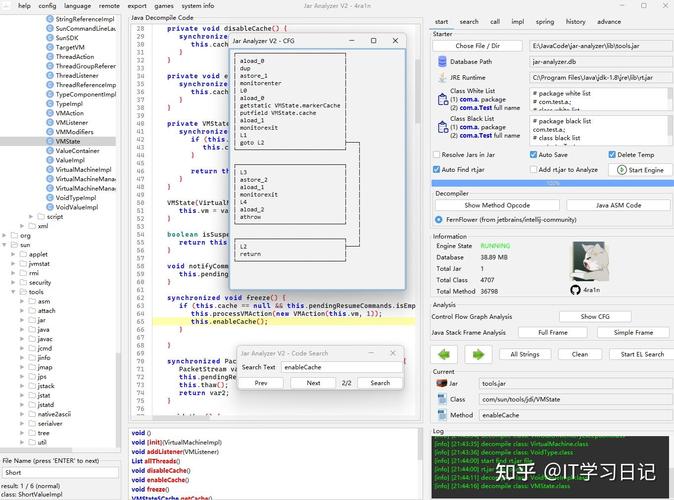Click the Full Frame button
Image resolution: width=674 pixels, height=500 pixels.
(553, 332)
